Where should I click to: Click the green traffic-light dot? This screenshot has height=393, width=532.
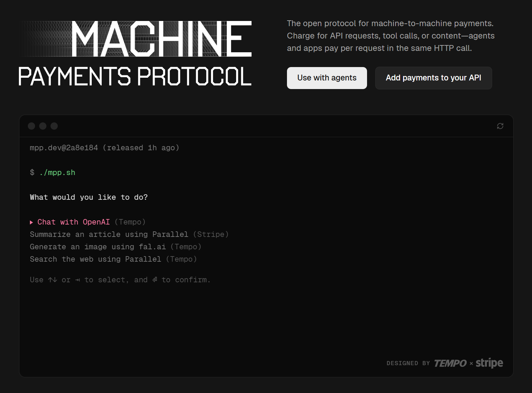(54, 126)
